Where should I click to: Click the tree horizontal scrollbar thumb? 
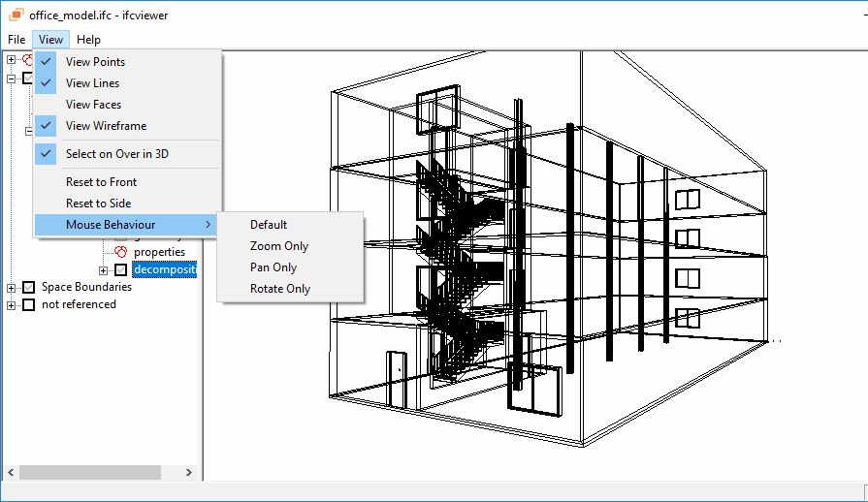point(90,472)
